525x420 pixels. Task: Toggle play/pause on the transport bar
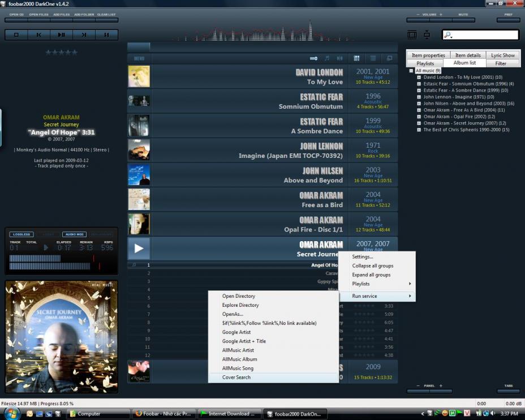61,35
